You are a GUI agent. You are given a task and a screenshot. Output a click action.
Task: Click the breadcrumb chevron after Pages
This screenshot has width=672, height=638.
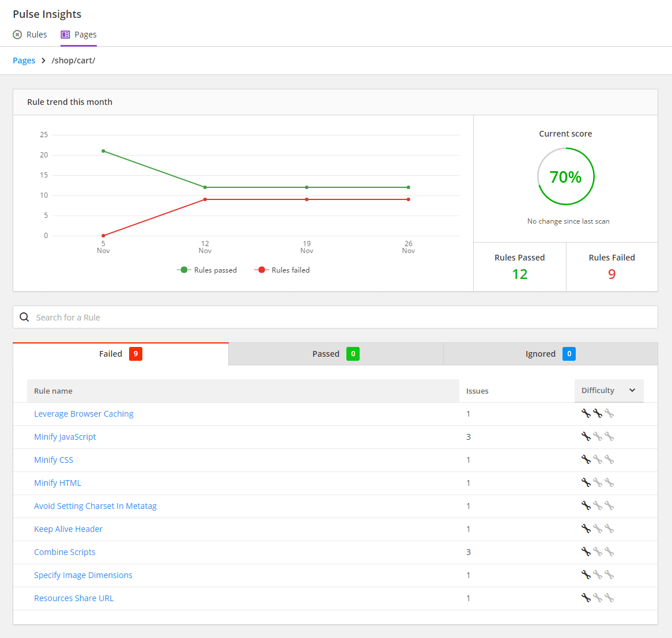coord(43,61)
